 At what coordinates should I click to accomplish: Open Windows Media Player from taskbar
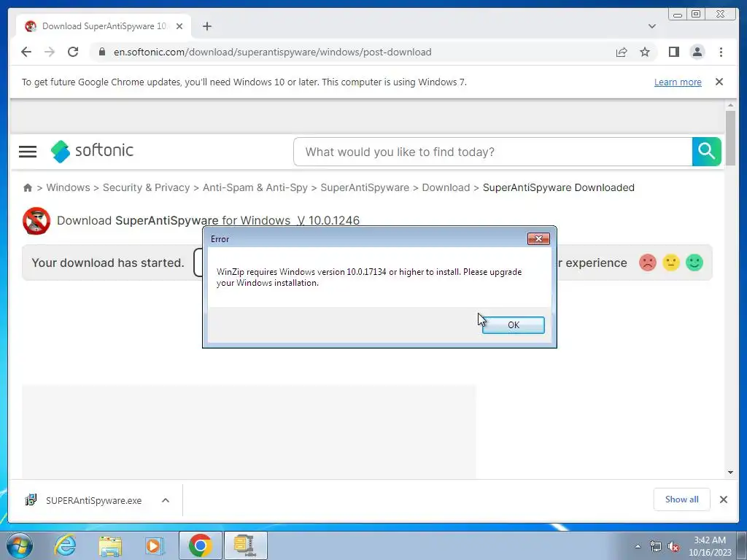tap(155, 545)
